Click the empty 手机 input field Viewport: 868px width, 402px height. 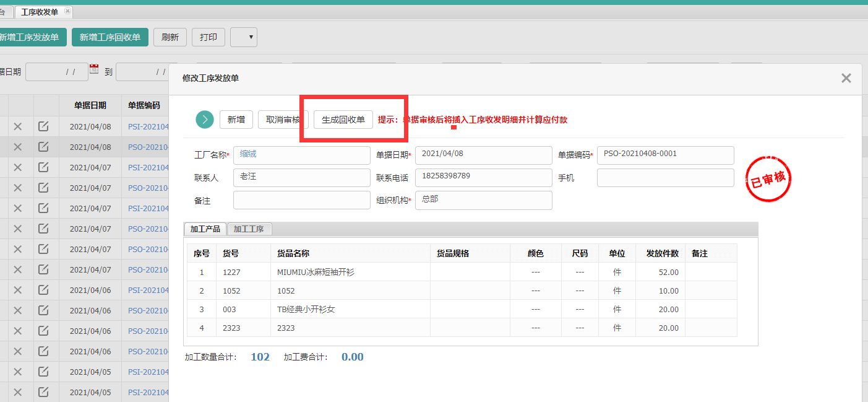[x=664, y=178]
